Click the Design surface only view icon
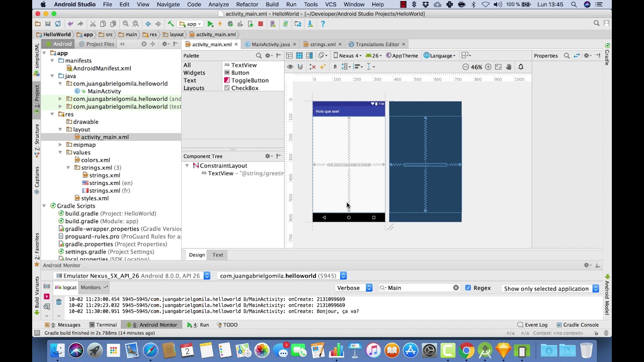The width and height of the screenshot is (644, 362). pyautogui.click(x=289, y=55)
